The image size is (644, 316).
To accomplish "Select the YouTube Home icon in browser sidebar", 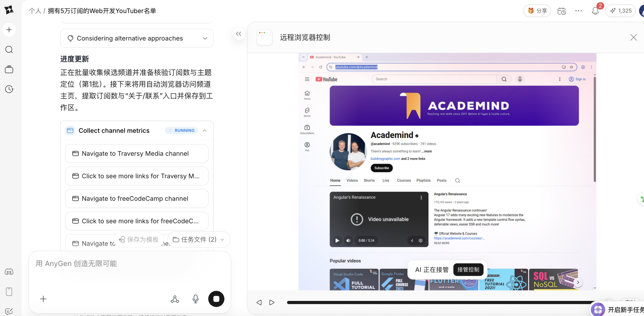I will click(x=307, y=95).
